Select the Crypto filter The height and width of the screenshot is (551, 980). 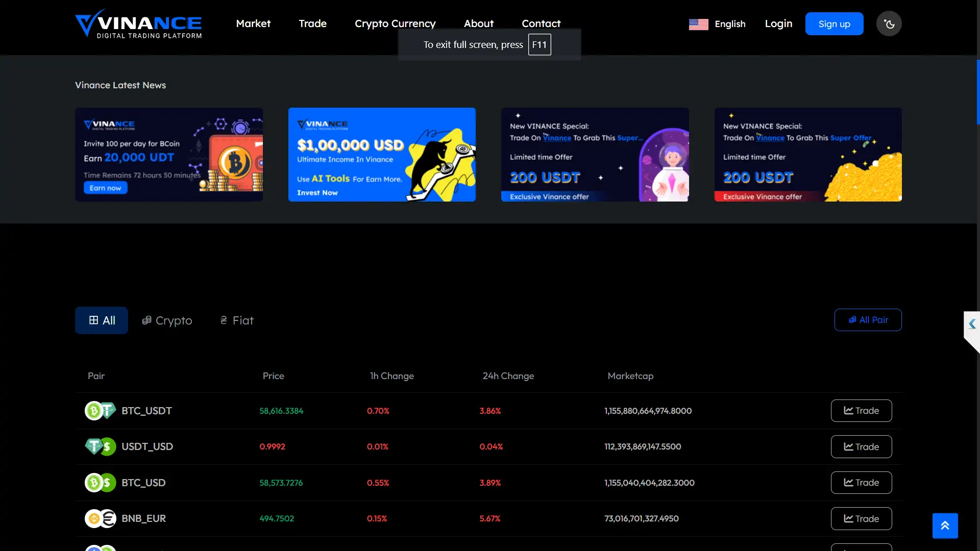pos(167,320)
